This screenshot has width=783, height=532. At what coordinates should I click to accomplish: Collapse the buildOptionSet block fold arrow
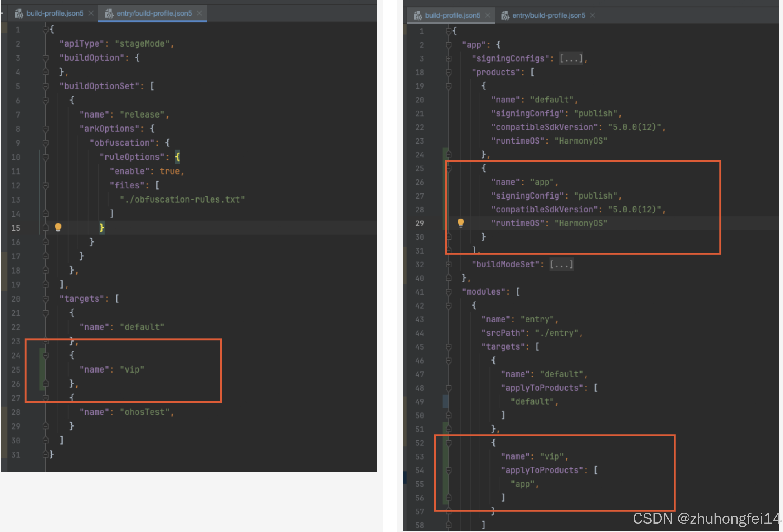click(x=45, y=86)
